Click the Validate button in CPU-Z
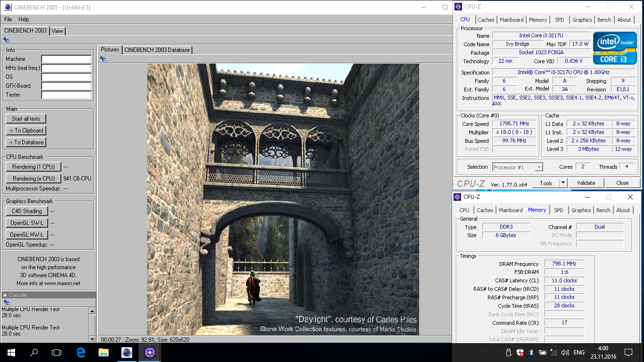This screenshot has width=644, height=362. 586,183
